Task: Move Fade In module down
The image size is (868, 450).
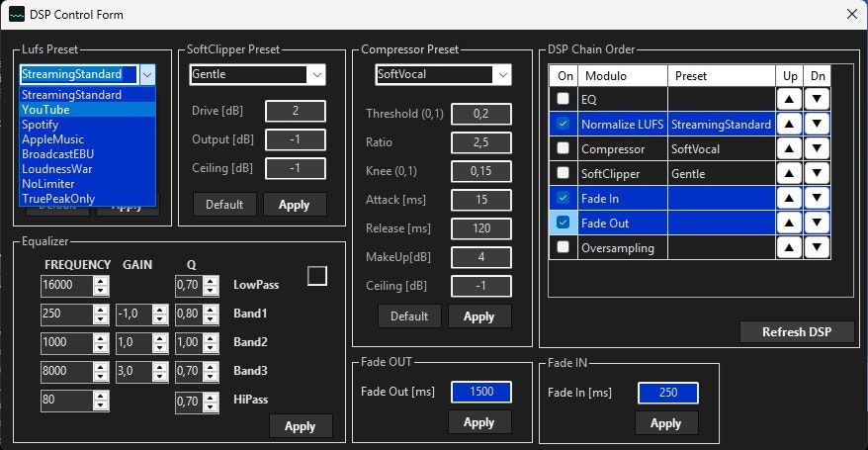Action: 817,198
